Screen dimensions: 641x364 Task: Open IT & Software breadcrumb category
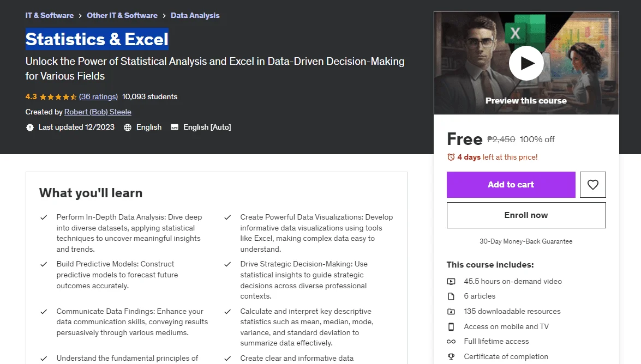(50, 15)
